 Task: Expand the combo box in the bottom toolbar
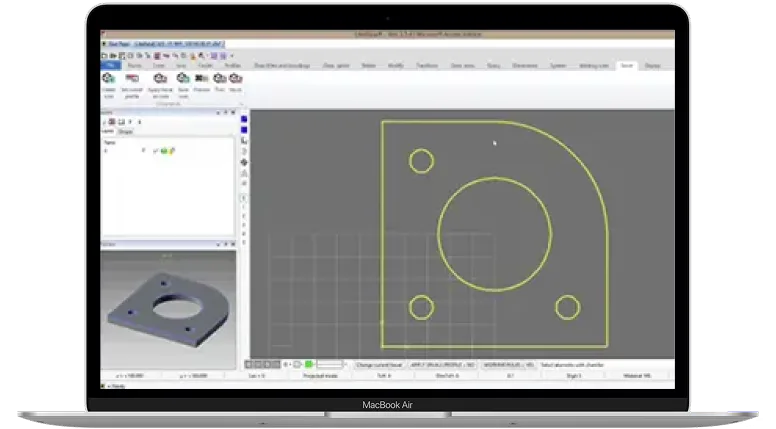[x=347, y=365]
